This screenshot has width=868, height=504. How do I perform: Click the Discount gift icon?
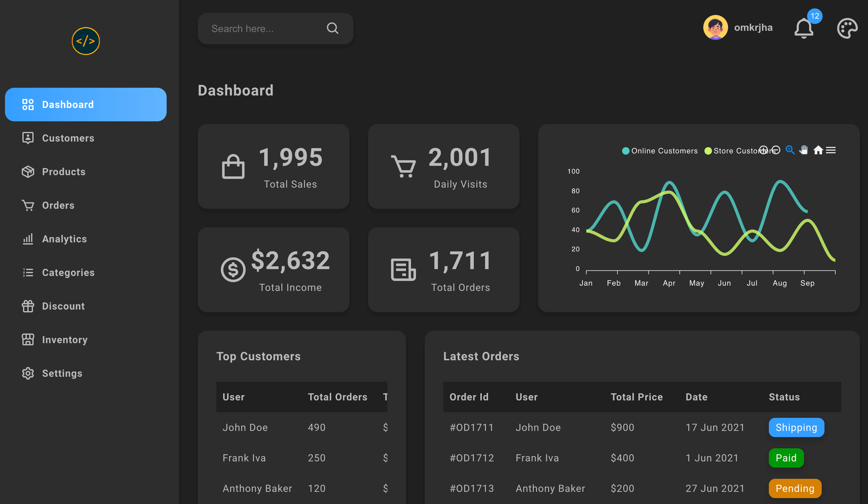[x=28, y=306]
